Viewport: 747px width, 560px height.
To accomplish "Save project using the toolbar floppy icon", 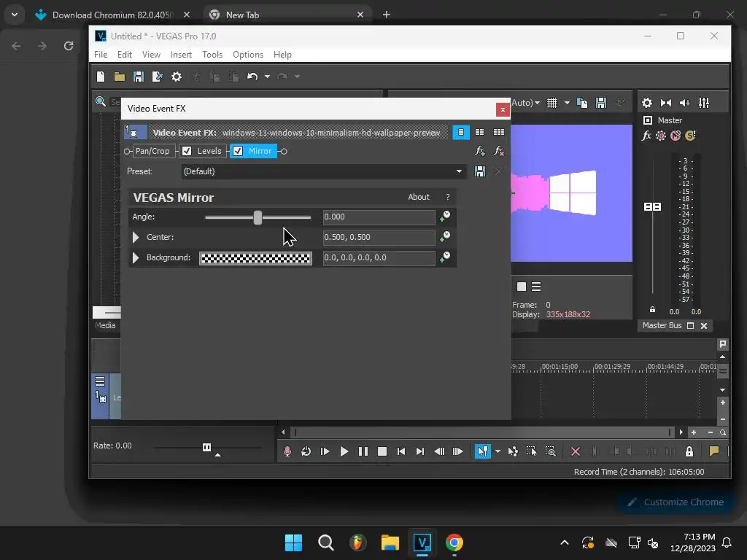I will tap(138, 77).
